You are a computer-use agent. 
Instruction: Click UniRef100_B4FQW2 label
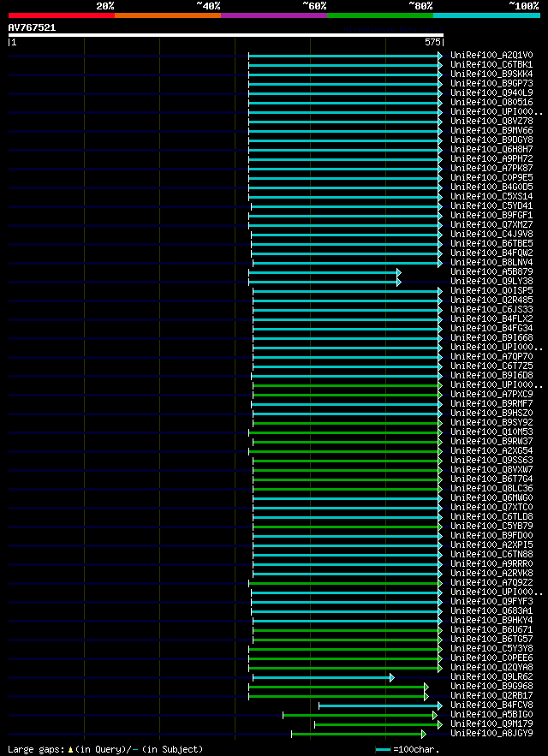pos(491,253)
